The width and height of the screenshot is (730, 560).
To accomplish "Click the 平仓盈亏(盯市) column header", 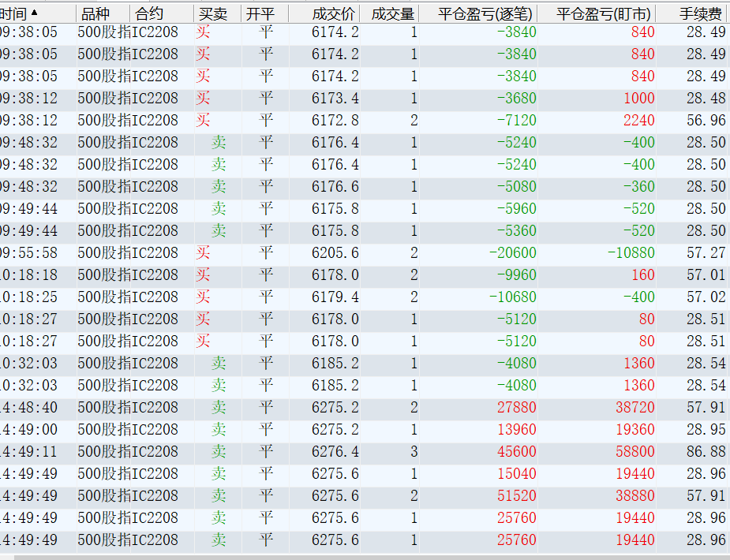I will (604, 13).
